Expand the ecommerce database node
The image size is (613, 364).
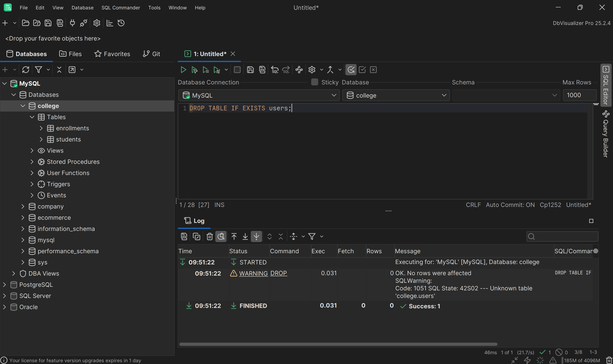point(23,218)
